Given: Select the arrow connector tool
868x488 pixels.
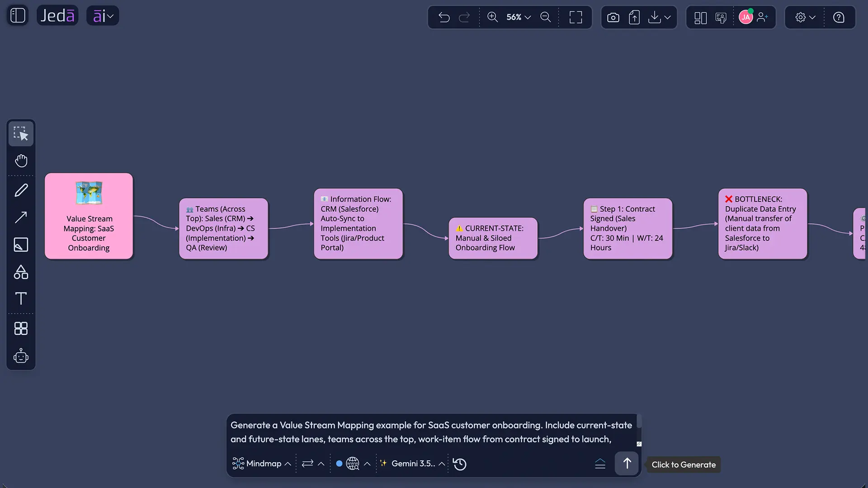Looking at the screenshot, I should coord(21,217).
